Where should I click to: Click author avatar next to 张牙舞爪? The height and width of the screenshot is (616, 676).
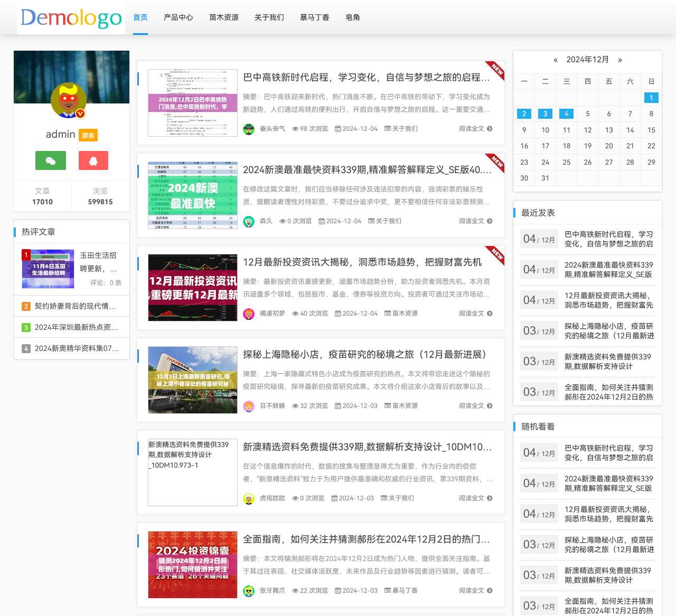click(x=249, y=591)
